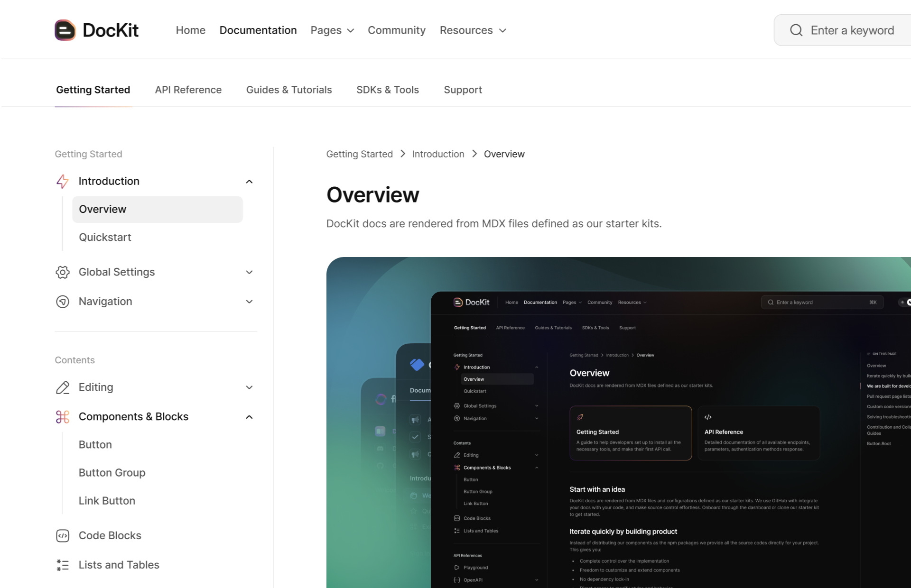This screenshot has height=588, width=911.
Task: Click the DocKit logo icon
Action: click(x=65, y=30)
